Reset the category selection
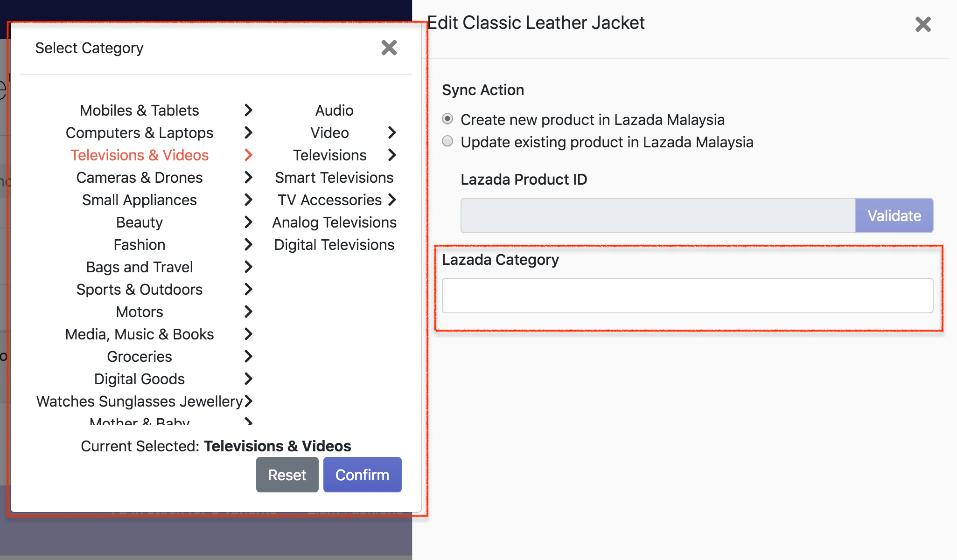The image size is (957, 560). [287, 475]
